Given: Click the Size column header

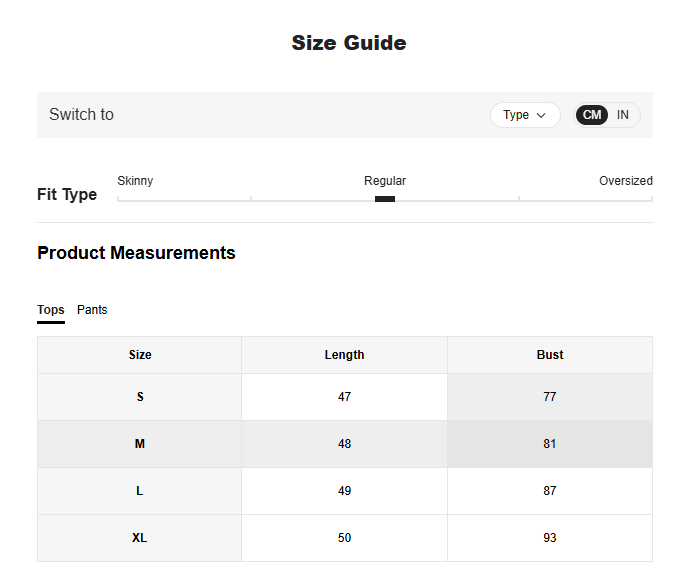Looking at the screenshot, I should point(140,355).
